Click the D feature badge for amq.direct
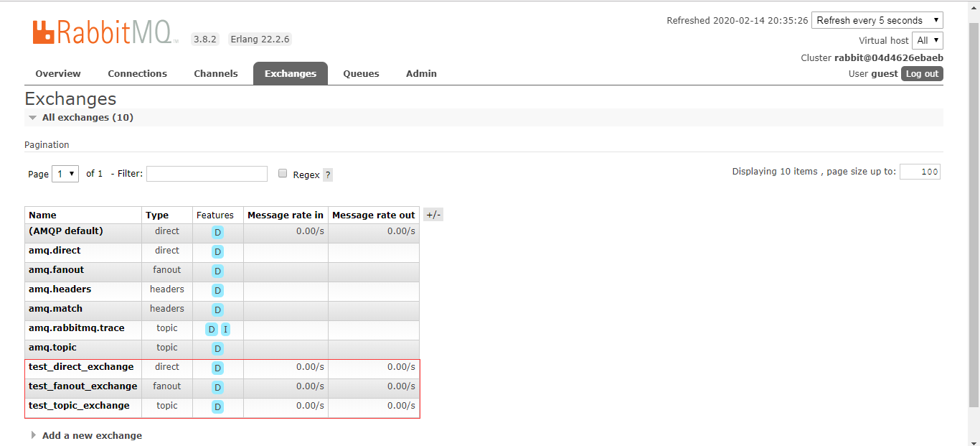Image resolution: width=980 pixels, height=446 pixels. 217,252
